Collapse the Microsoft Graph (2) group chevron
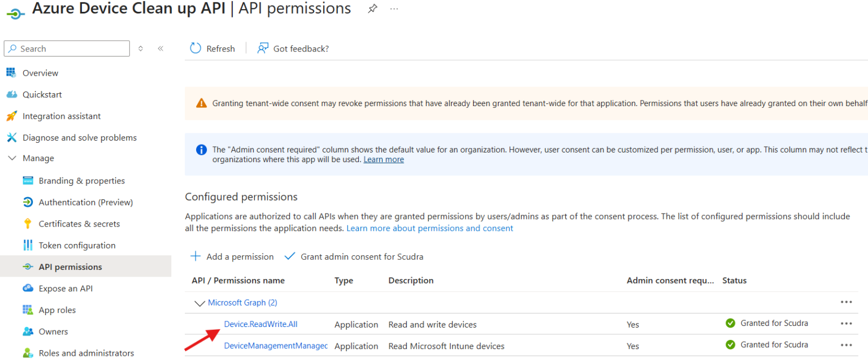 pos(199,303)
